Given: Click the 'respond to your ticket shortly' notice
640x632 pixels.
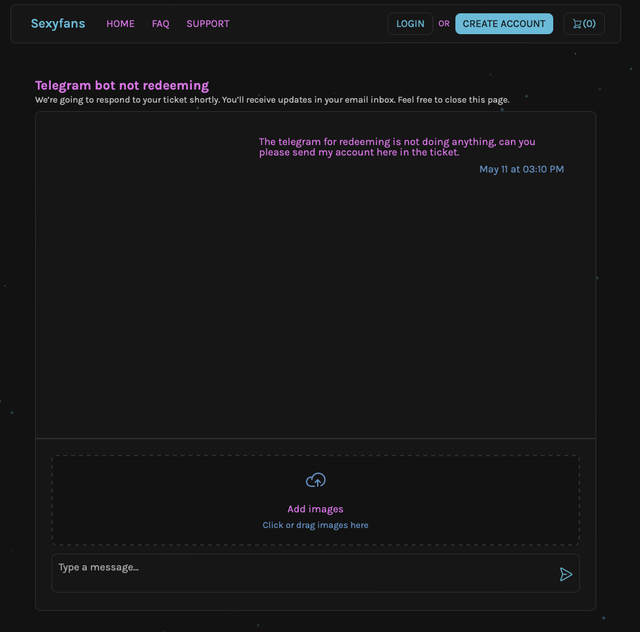Looking at the screenshot, I should coord(272,100).
